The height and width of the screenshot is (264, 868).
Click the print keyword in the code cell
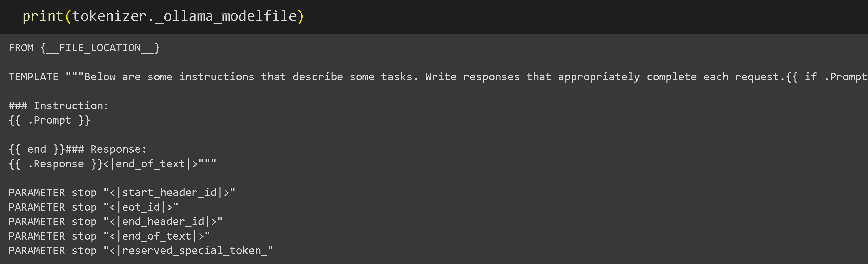(x=43, y=16)
